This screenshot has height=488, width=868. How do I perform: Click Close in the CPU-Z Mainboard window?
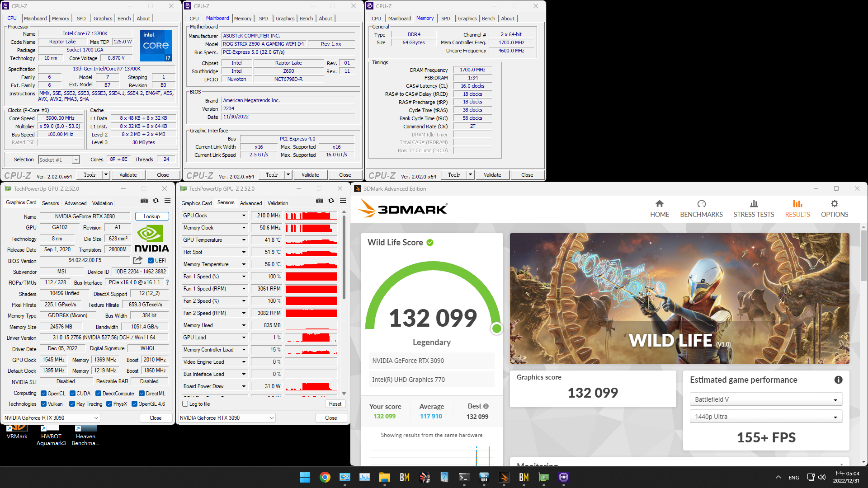point(345,175)
